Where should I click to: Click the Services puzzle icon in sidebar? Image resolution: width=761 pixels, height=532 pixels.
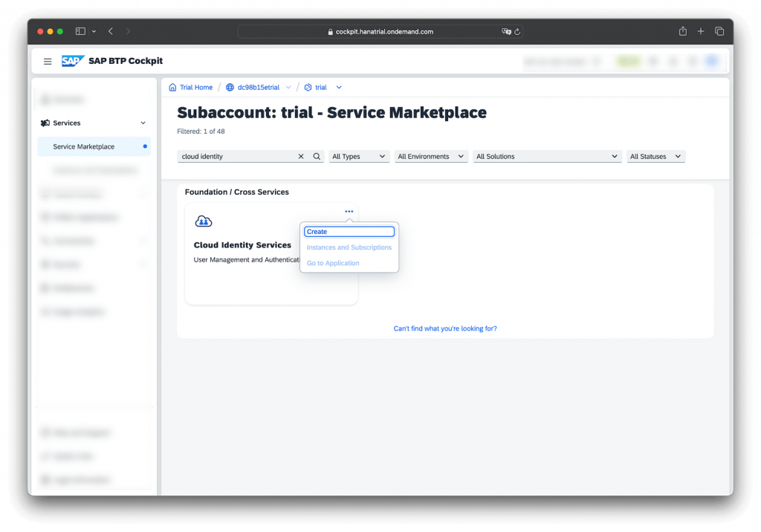45,123
